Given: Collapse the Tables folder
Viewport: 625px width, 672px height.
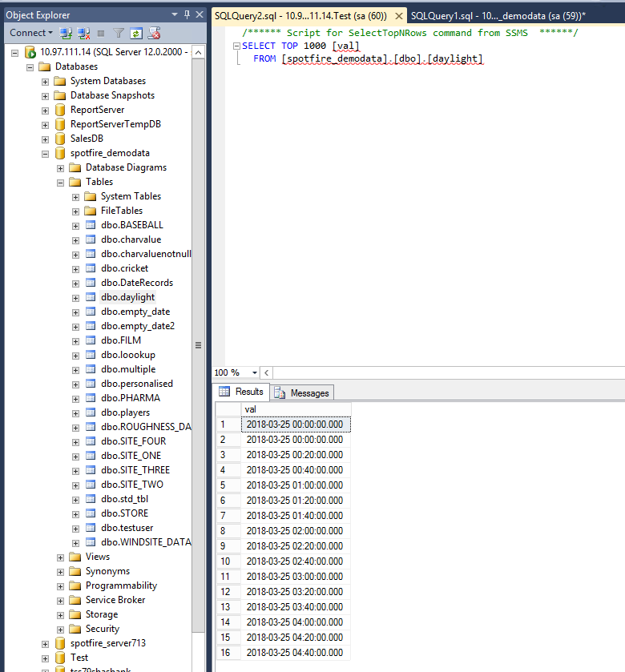Looking at the screenshot, I should pyautogui.click(x=60, y=183).
